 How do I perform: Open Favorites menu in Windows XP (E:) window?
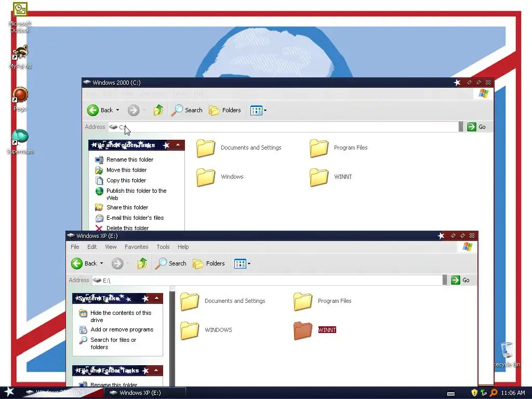click(x=137, y=247)
